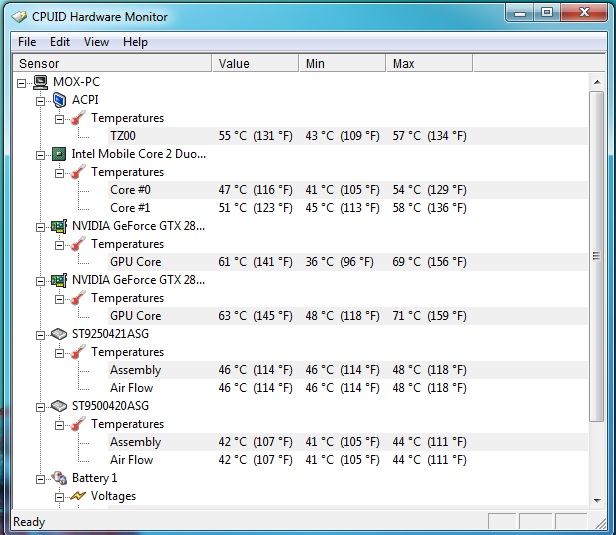
Task: Open the File menu
Action: (27, 42)
